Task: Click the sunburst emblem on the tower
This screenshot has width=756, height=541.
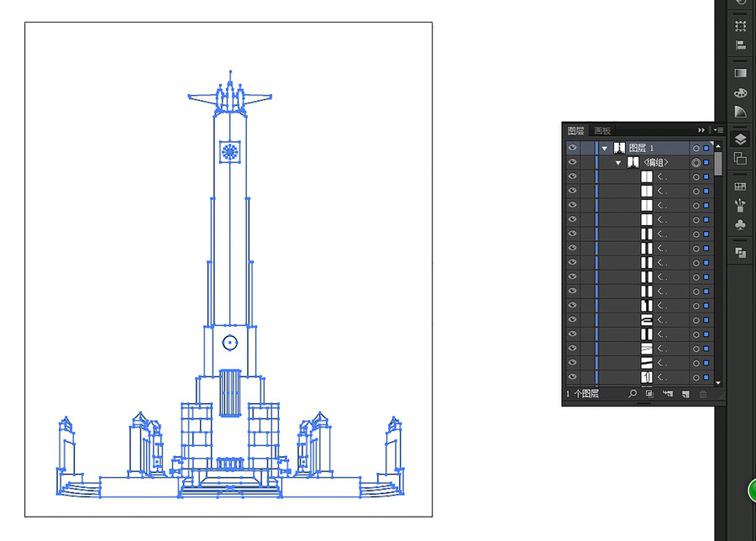Action: coord(230,152)
